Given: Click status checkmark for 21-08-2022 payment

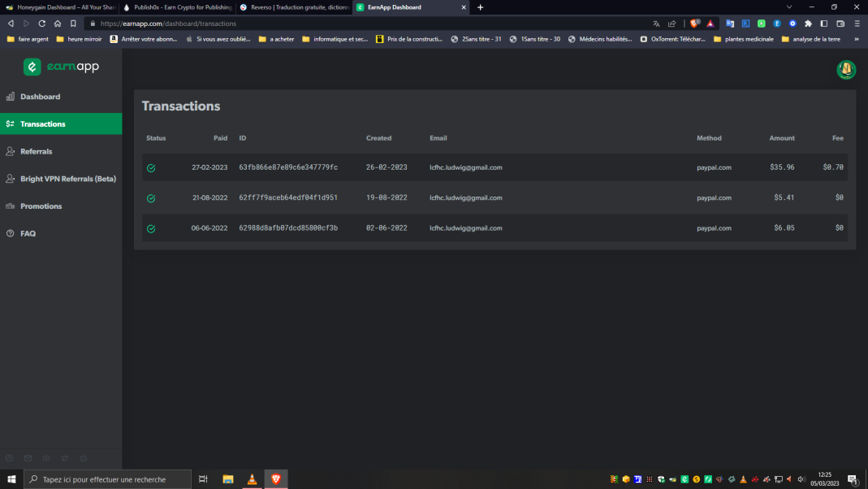Looking at the screenshot, I should tap(151, 198).
